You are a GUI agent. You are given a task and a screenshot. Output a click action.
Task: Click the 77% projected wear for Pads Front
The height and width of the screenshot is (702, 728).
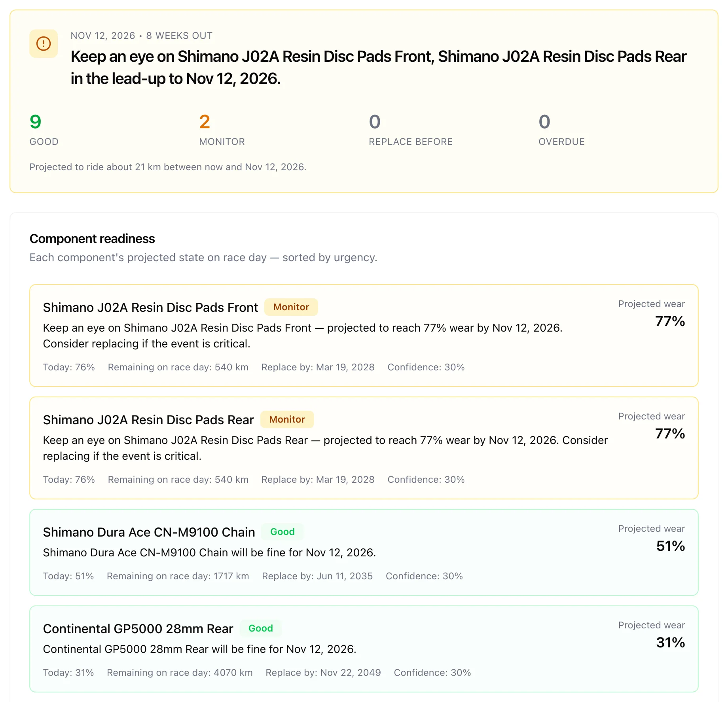[x=670, y=321]
